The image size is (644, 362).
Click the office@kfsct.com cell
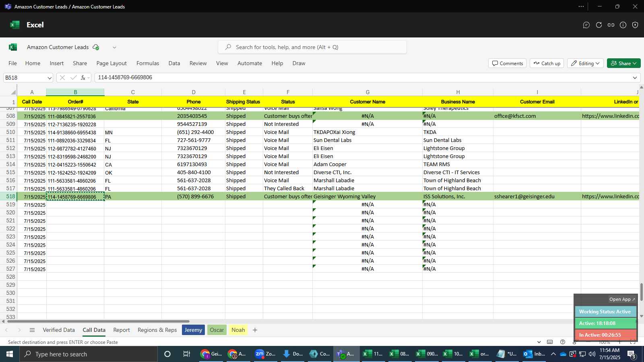click(537, 116)
